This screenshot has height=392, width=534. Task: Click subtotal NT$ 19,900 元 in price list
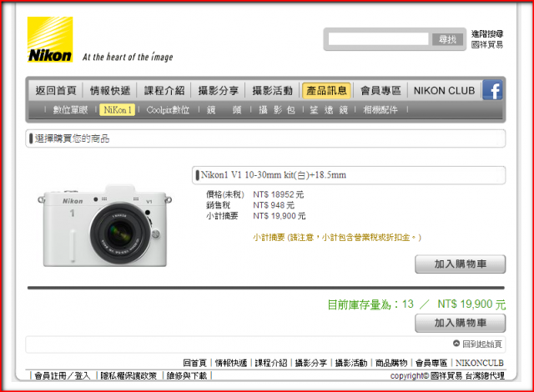click(x=280, y=216)
